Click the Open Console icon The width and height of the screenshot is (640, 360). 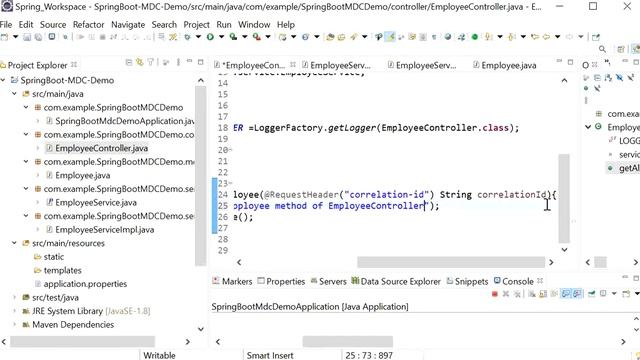(626, 294)
